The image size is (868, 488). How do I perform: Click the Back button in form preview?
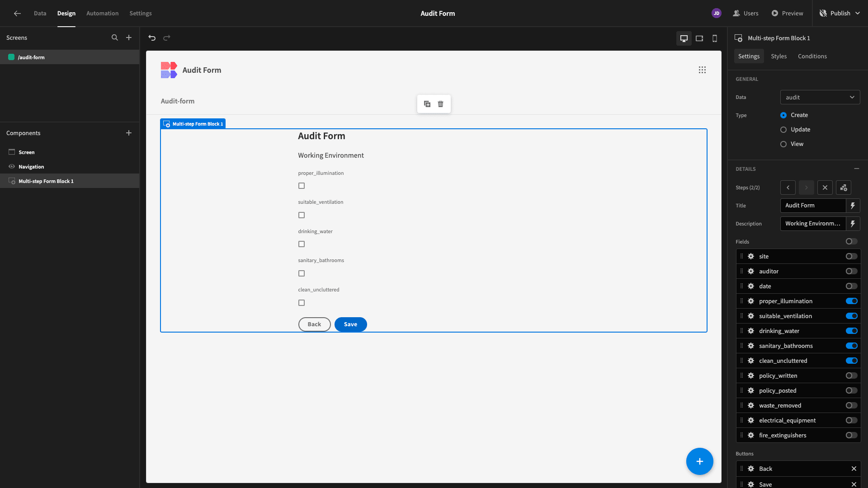[314, 324]
